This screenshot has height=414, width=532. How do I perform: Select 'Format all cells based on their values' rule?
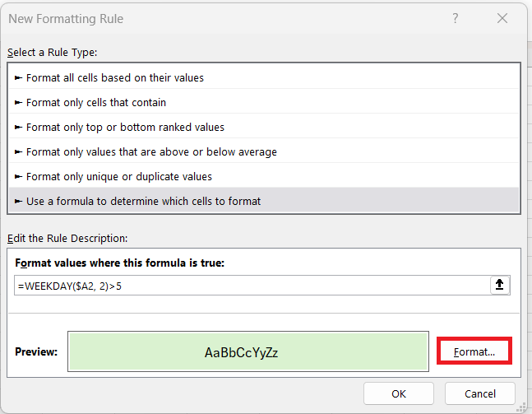click(x=264, y=77)
